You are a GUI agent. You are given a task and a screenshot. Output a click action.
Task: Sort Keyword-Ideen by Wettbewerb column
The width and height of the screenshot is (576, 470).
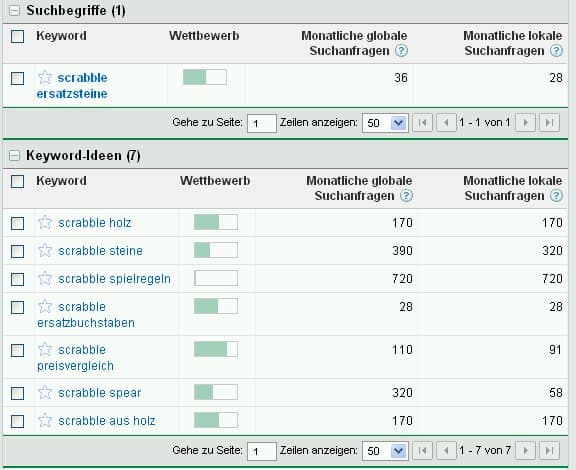(215, 181)
